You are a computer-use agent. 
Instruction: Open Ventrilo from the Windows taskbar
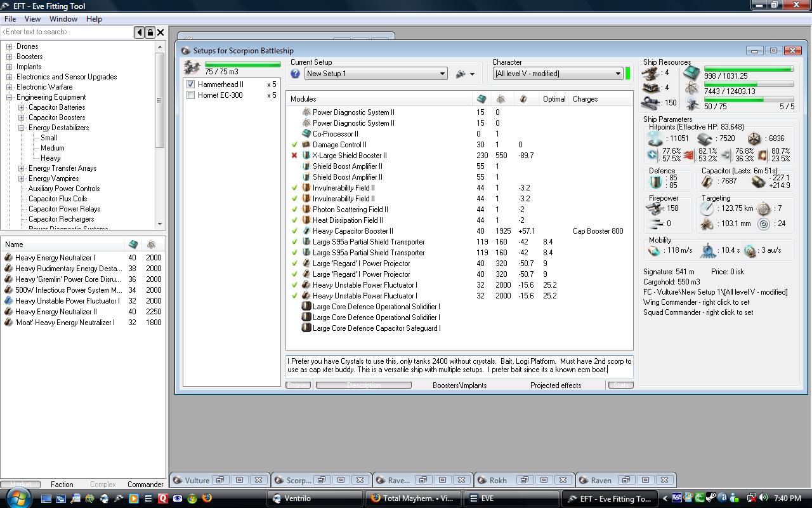(315, 498)
